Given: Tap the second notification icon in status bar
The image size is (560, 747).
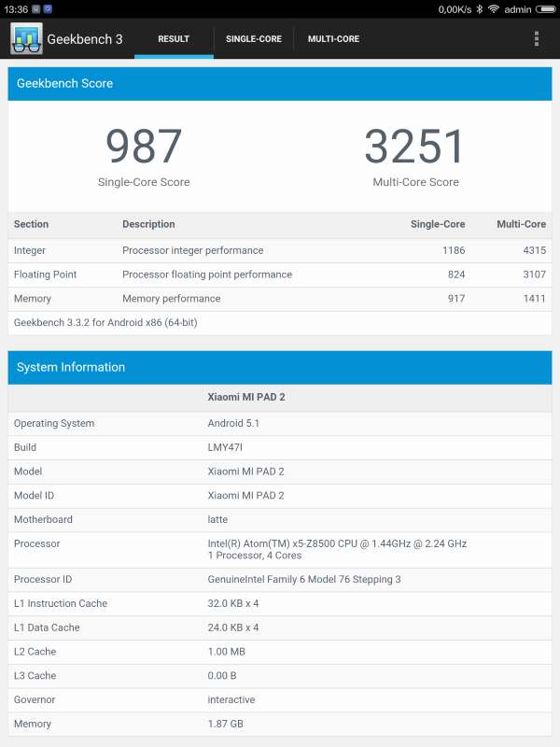Looking at the screenshot, I should point(48,9).
